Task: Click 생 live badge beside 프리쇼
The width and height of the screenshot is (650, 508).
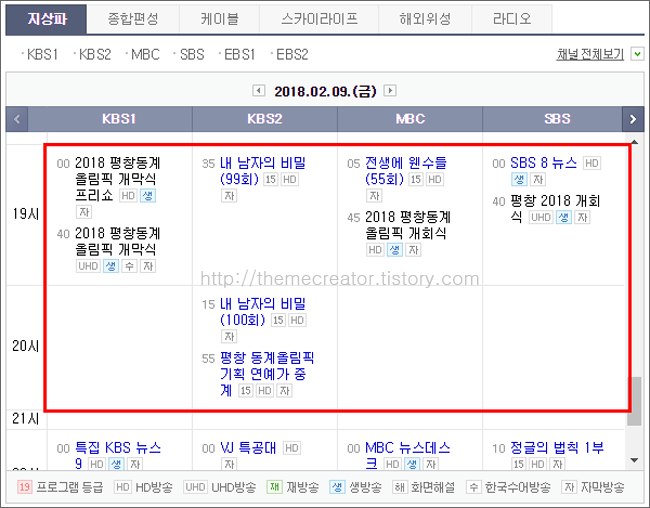Action: click(x=148, y=195)
